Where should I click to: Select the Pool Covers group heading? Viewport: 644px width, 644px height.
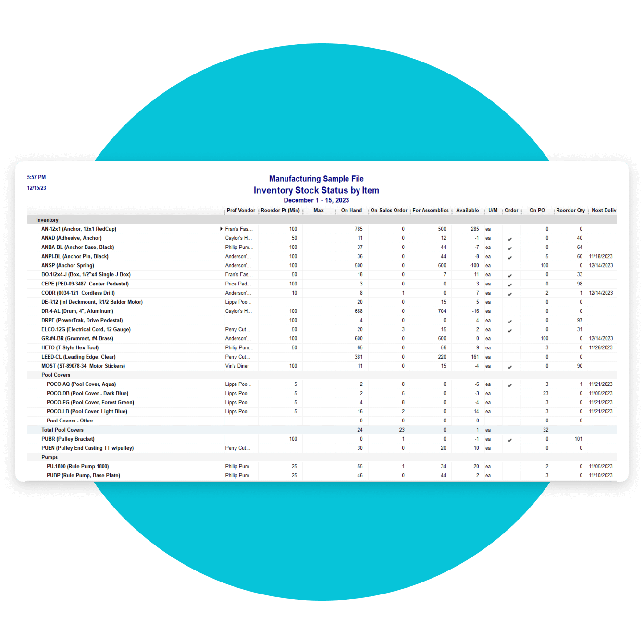[x=56, y=375]
